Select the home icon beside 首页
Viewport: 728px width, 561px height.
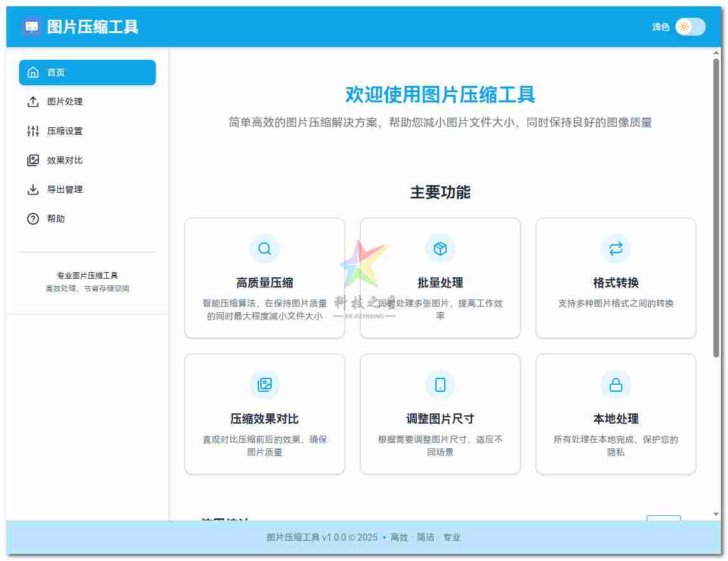point(33,72)
